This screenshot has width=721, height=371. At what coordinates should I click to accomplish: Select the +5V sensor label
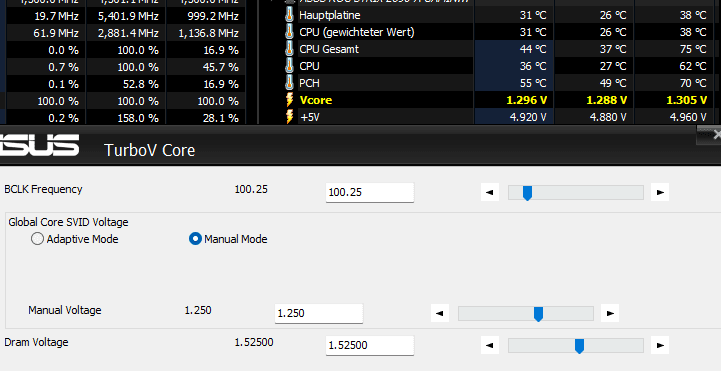(309, 117)
